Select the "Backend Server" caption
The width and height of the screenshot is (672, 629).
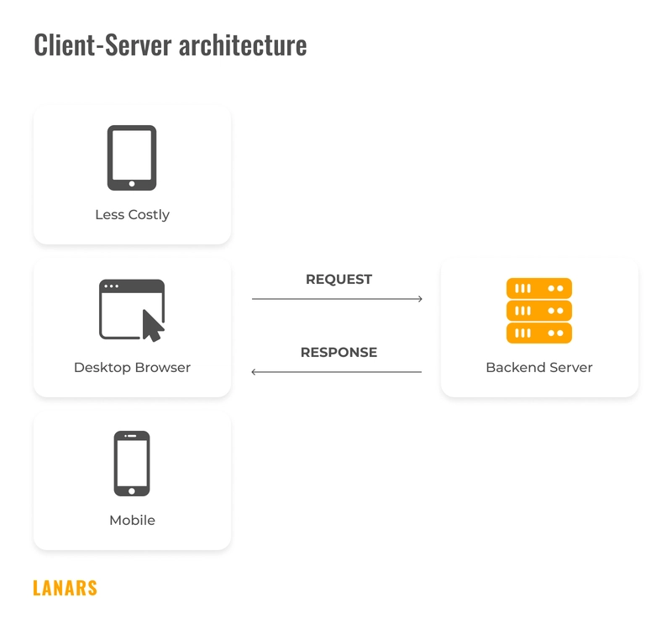pyautogui.click(x=538, y=368)
